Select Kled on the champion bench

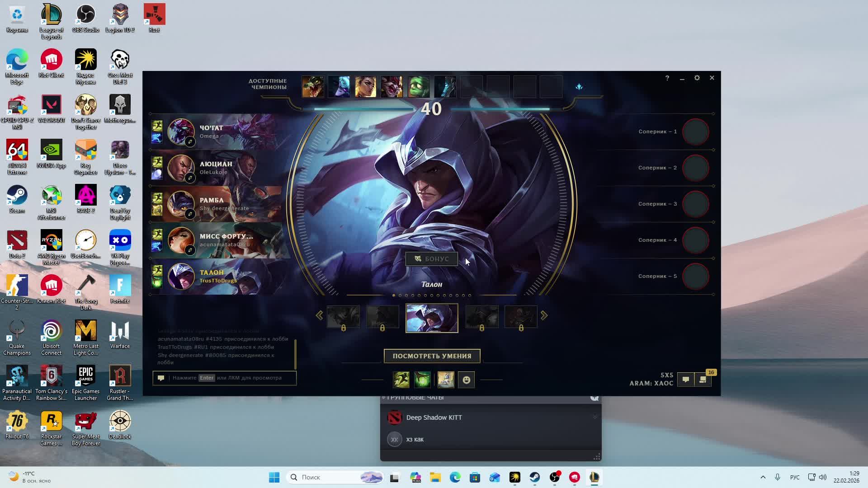point(392,87)
